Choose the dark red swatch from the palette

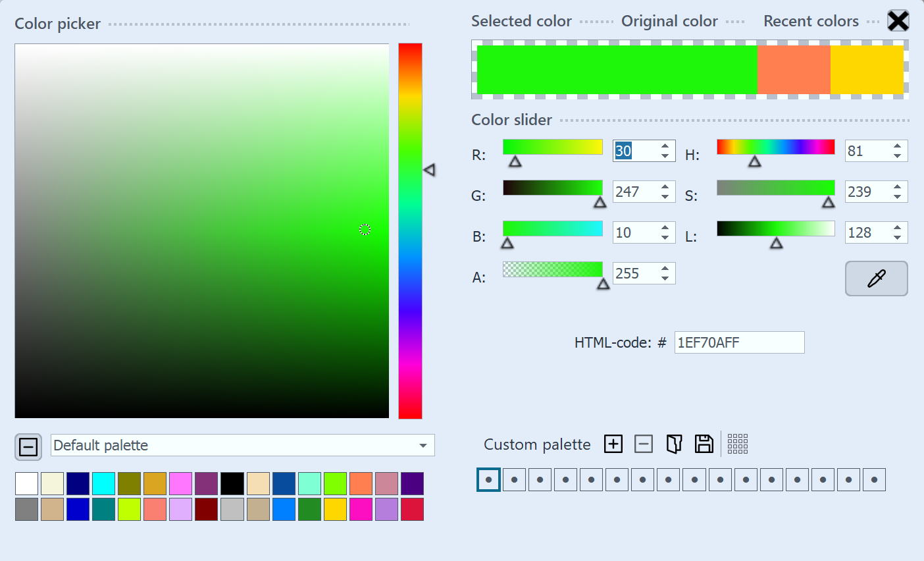[206, 508]
